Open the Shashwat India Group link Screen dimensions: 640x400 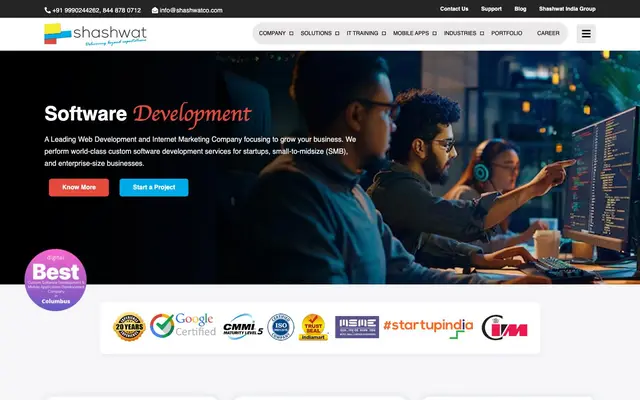[567, 9]
